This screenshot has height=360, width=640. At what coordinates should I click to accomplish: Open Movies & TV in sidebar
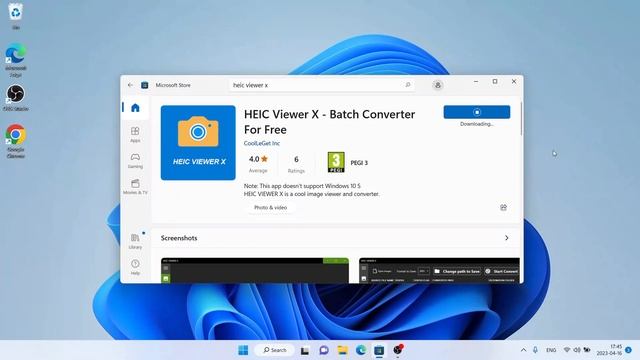pyautogui.click(x=135, y=187)
